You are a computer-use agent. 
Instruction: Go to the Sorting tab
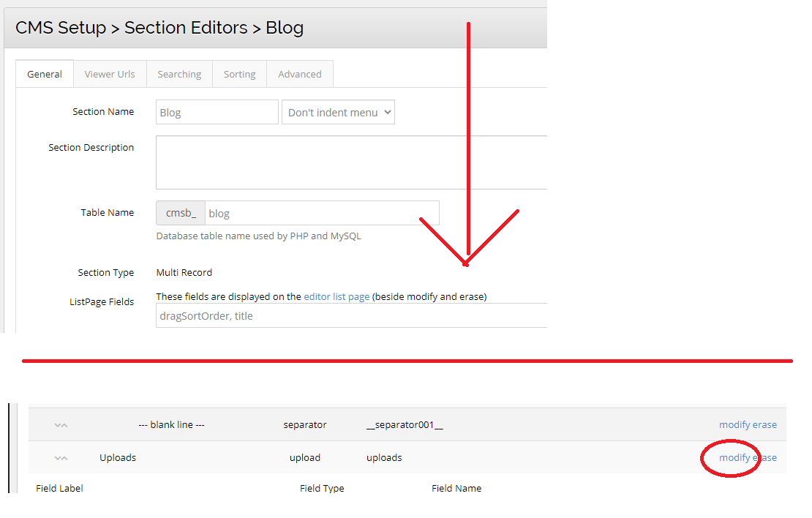[240, 74]
